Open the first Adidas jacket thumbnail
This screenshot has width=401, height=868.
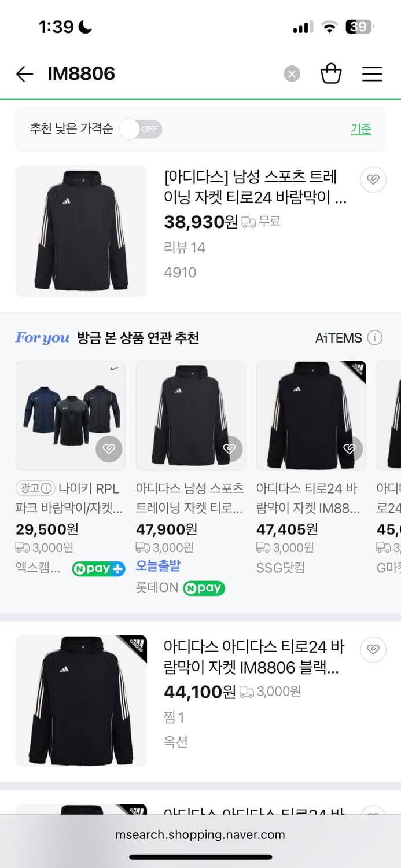point(81,231)
